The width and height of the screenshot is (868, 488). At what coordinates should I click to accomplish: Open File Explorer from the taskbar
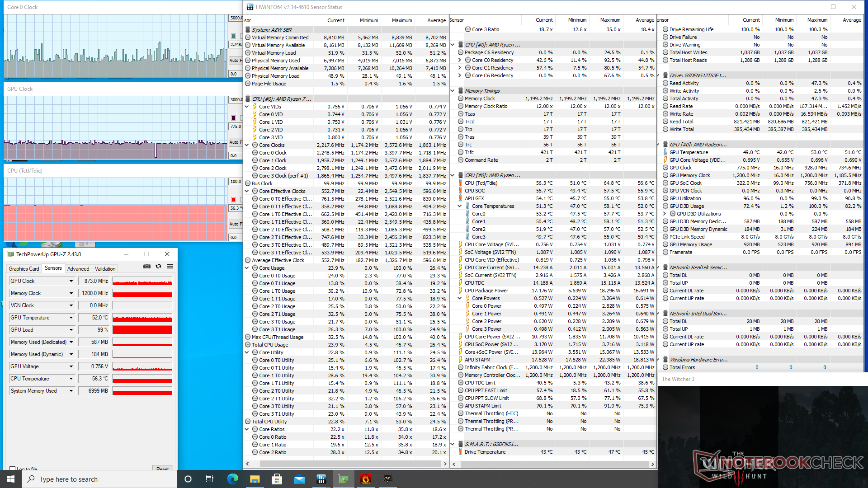point(255,479)
